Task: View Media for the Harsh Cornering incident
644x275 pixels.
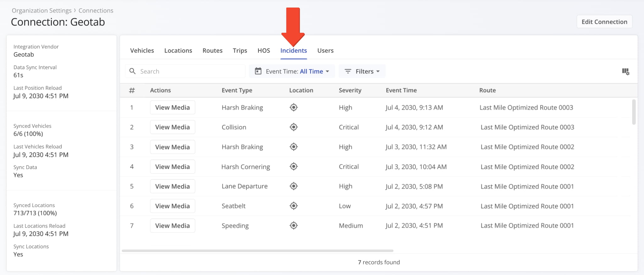Action: click(172, 166)
